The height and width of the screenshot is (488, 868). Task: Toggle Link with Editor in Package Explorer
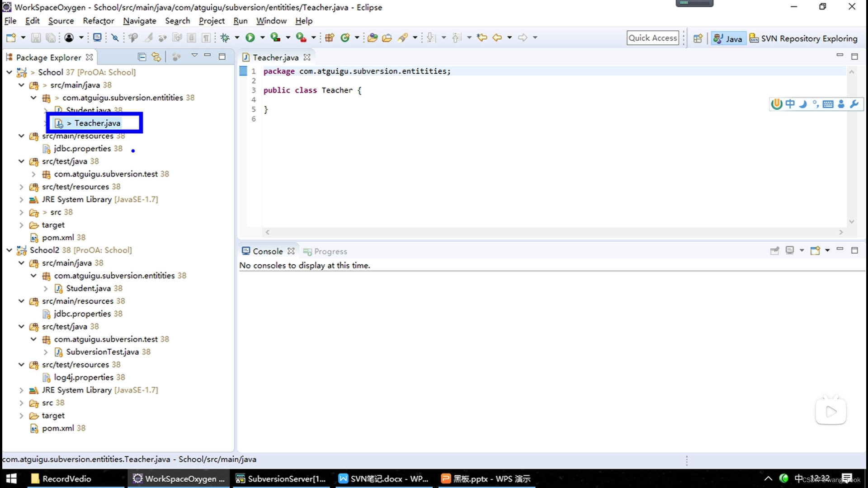156,57
